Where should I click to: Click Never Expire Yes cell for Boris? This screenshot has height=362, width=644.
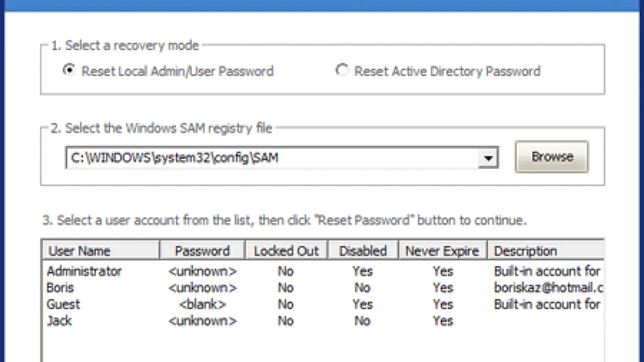click(x=443, y=288)
